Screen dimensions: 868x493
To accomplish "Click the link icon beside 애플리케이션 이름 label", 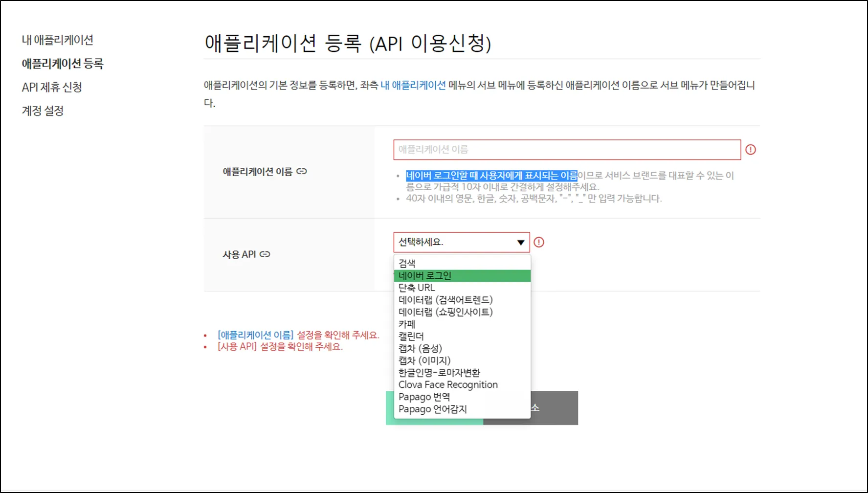I will (x=302, y=171).
